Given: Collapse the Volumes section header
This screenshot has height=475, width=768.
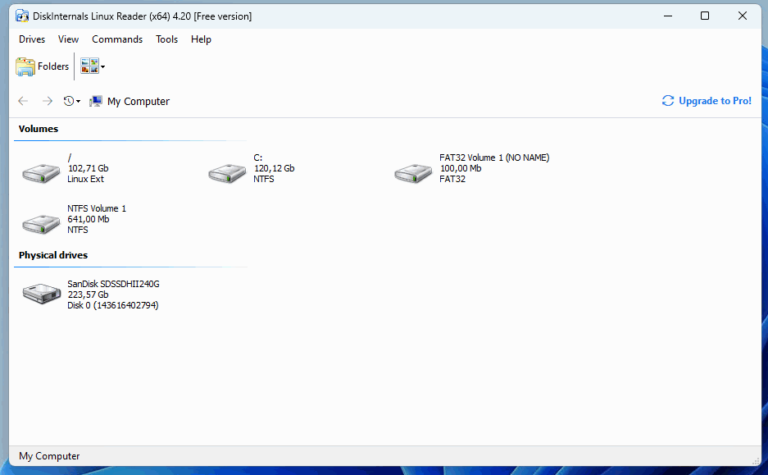Looking at the screenshot, I should pyautogui.click(x=38, y=129).
